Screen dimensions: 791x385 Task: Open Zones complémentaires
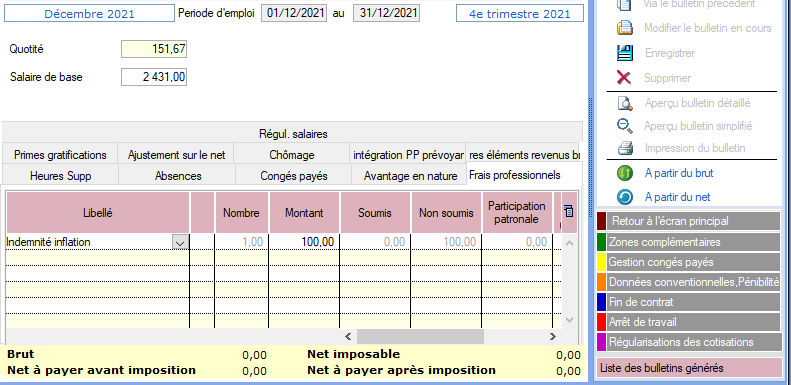688,242
